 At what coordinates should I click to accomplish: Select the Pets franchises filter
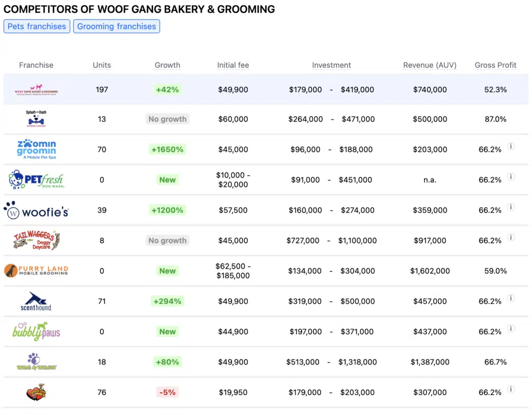click(x=36, y=26)
